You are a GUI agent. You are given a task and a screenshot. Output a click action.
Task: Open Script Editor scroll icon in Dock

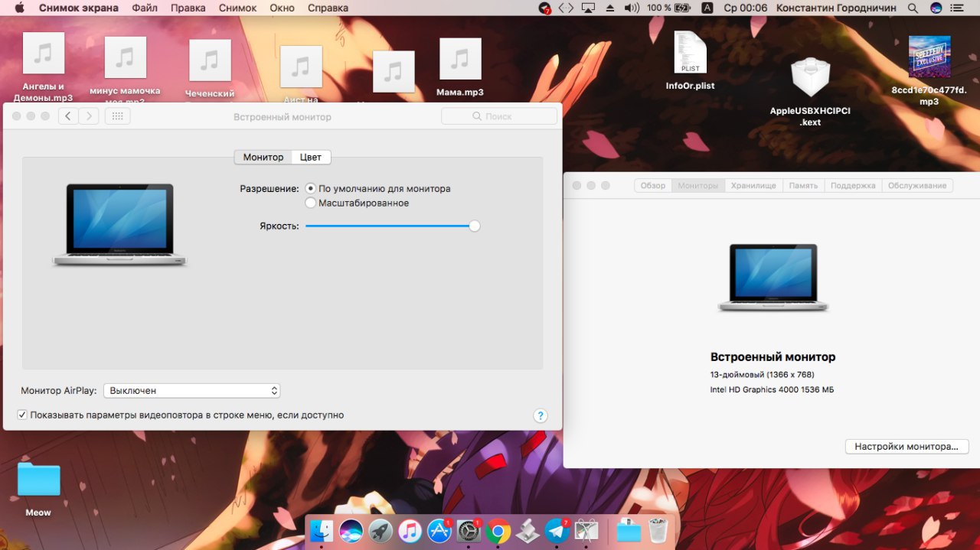click(x=528, y=530)
